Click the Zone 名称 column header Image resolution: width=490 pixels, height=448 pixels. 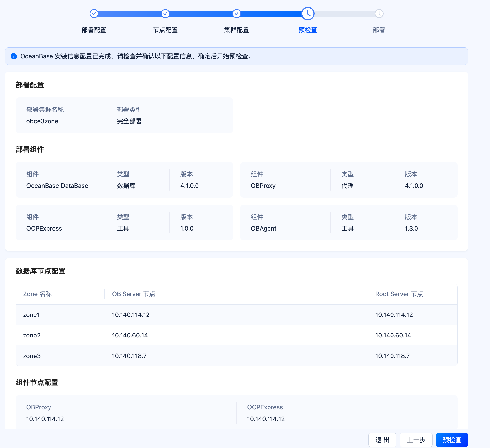click(37, 294)
